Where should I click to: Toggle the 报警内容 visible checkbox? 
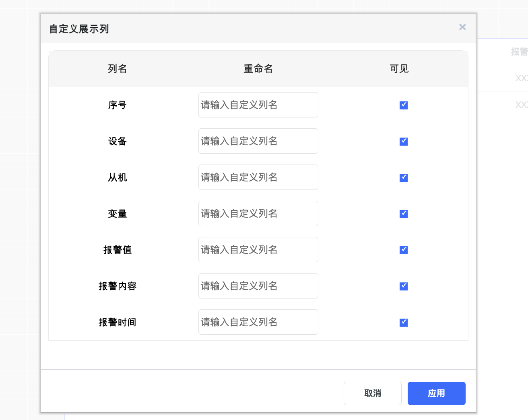pyautogui.click(x=404, y=286)
